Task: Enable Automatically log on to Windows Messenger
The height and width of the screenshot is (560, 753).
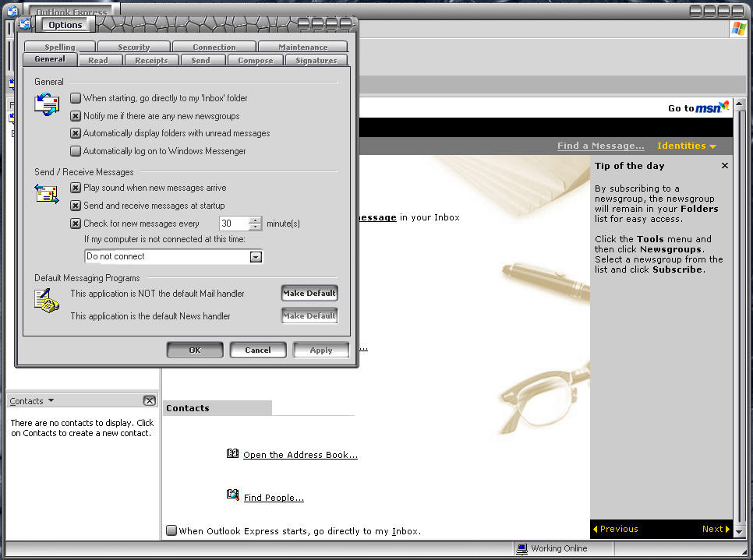Action: (76, 151)
